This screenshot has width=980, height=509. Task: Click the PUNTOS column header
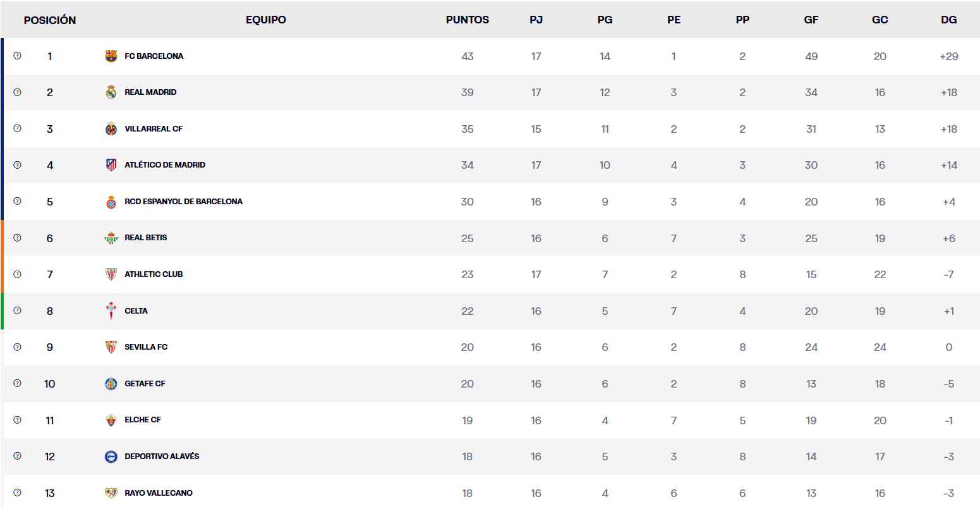pos(468,20)
